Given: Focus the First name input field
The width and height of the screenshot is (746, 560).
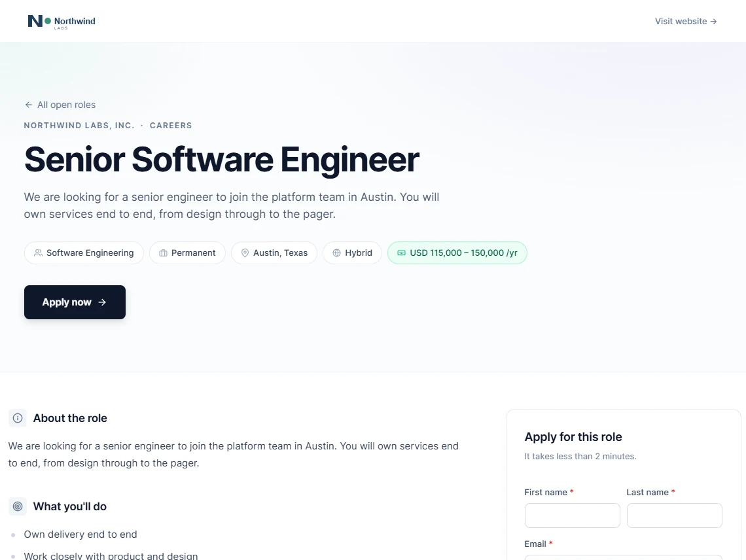Looking at the screenshot, I should click(x=573, y=516).
